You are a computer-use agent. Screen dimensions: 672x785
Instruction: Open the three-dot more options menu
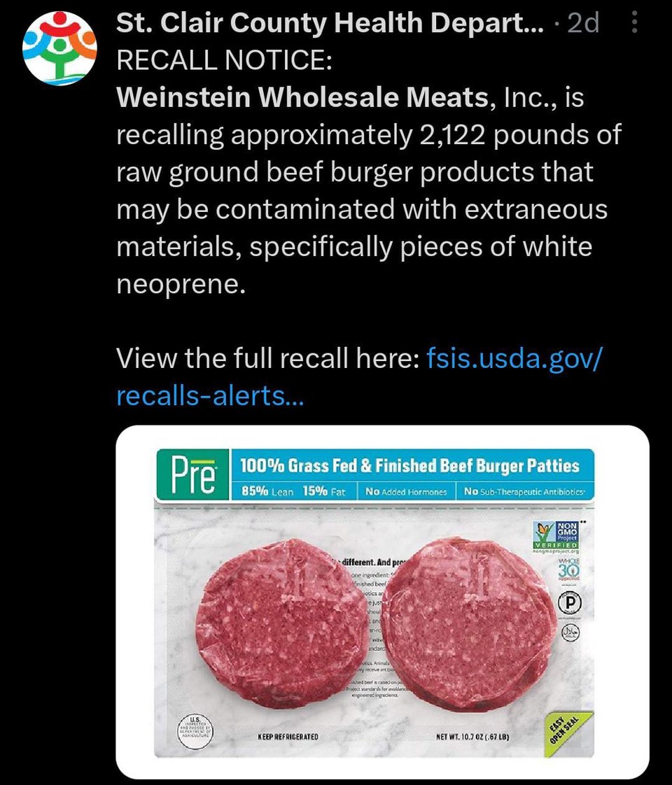634,23
